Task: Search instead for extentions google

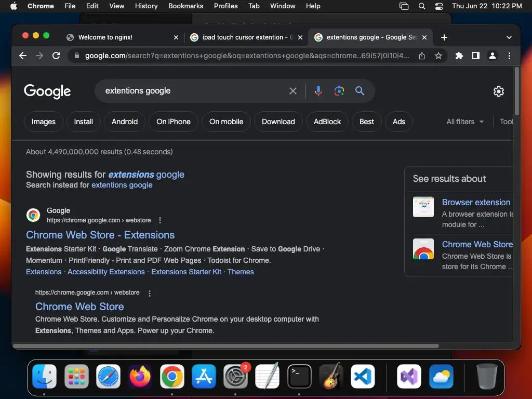Action: [x=122, y=185]
